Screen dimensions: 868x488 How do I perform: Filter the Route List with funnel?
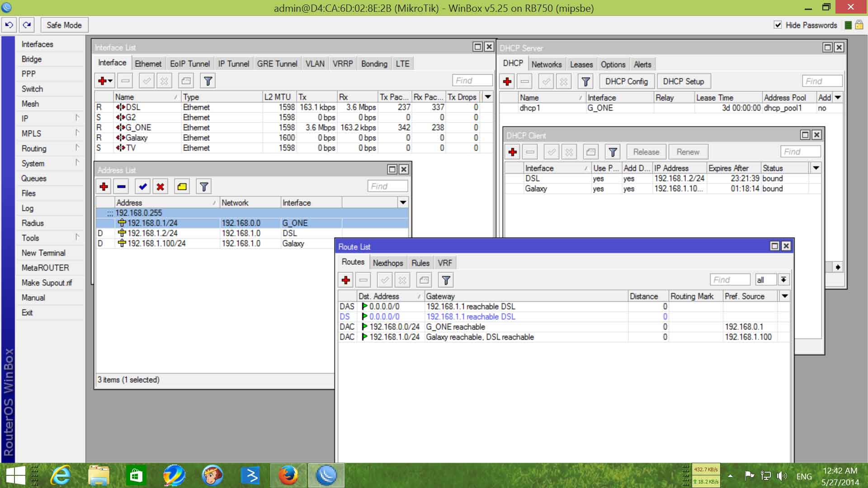(446, 280)
